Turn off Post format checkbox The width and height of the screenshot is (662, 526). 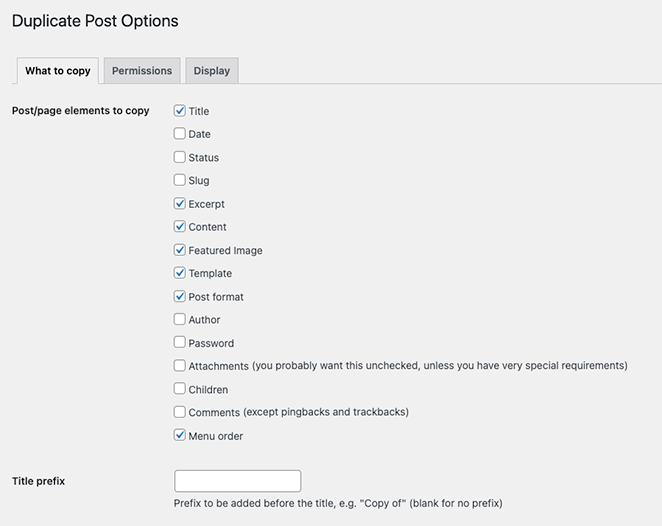pyautogui.click(x=179, y=296)
